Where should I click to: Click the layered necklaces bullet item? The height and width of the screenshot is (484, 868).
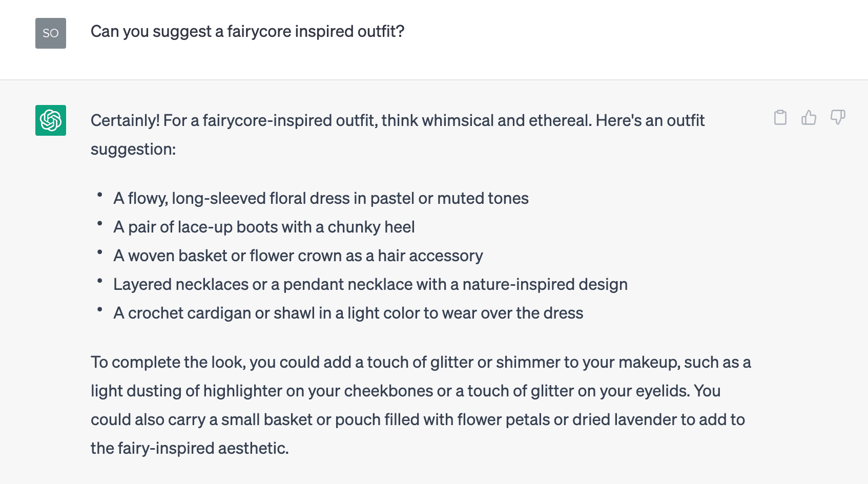click(370, 284)
